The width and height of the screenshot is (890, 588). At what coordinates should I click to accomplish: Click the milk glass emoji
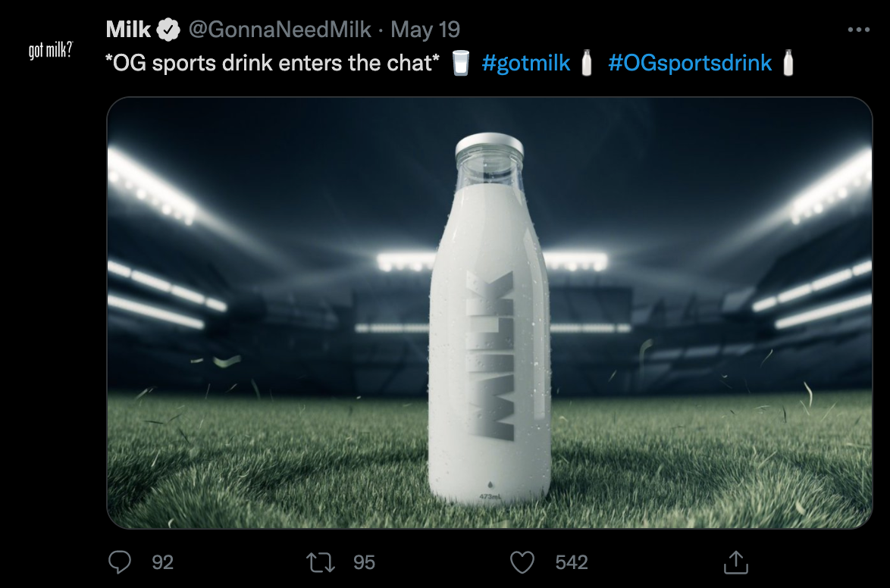click(x=460, y=62)
